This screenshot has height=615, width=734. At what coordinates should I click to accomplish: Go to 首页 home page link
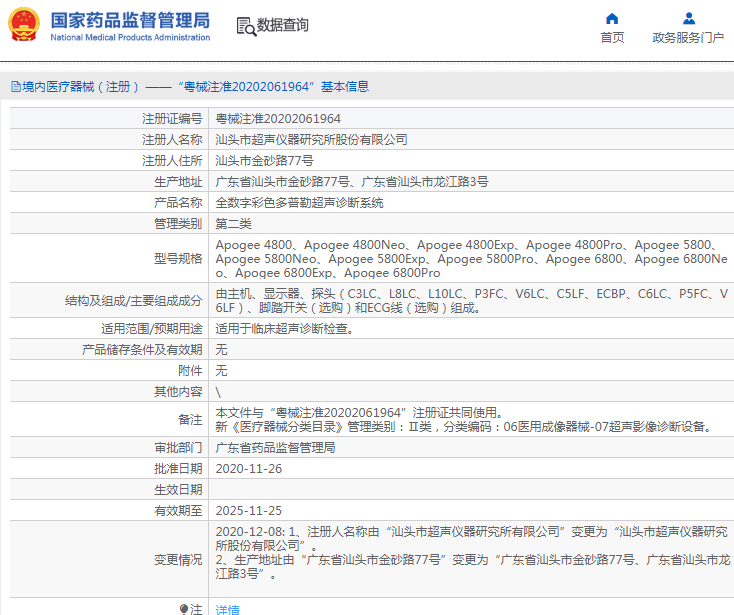pos(612,37)
